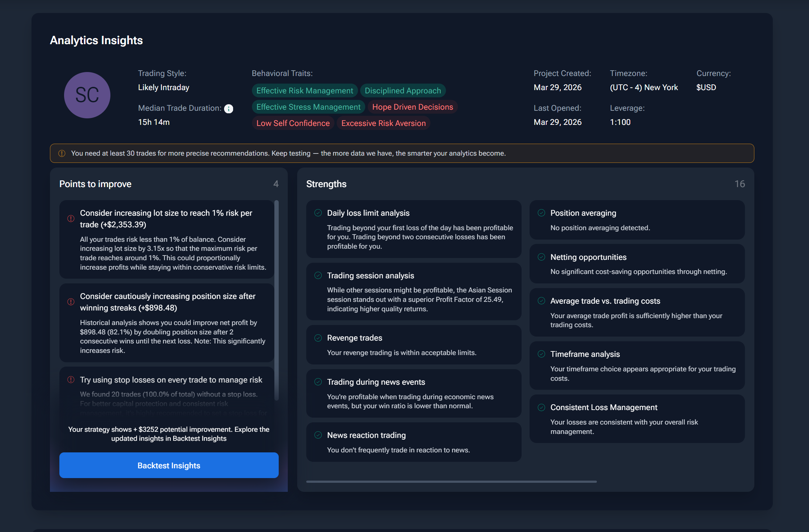809x532 pixels.
Task: Click the check icon next to Position averaging
Action: pos(542,213)
